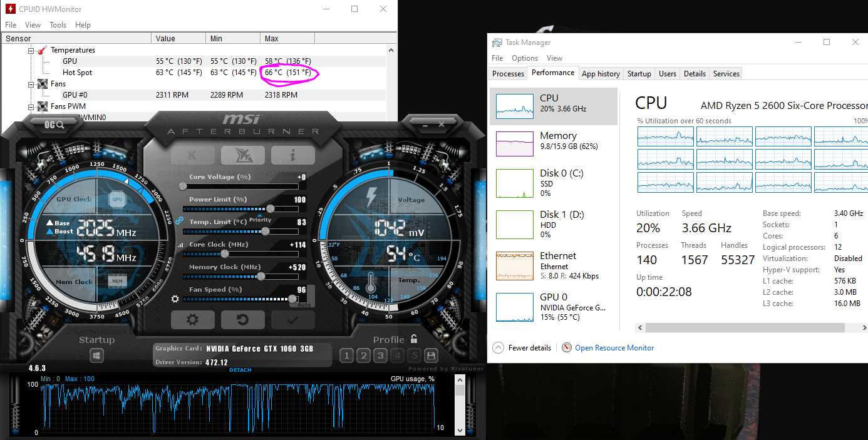The height and width of the screenshot is (440, 868).
Task: Click the fan settings gear beside Fan Speed
Action: [x=175, y=299]
